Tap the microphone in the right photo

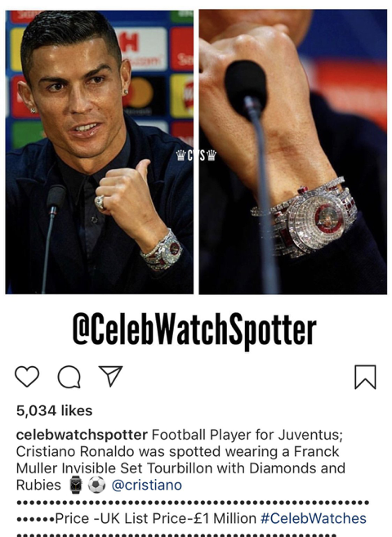click(245, 87)
